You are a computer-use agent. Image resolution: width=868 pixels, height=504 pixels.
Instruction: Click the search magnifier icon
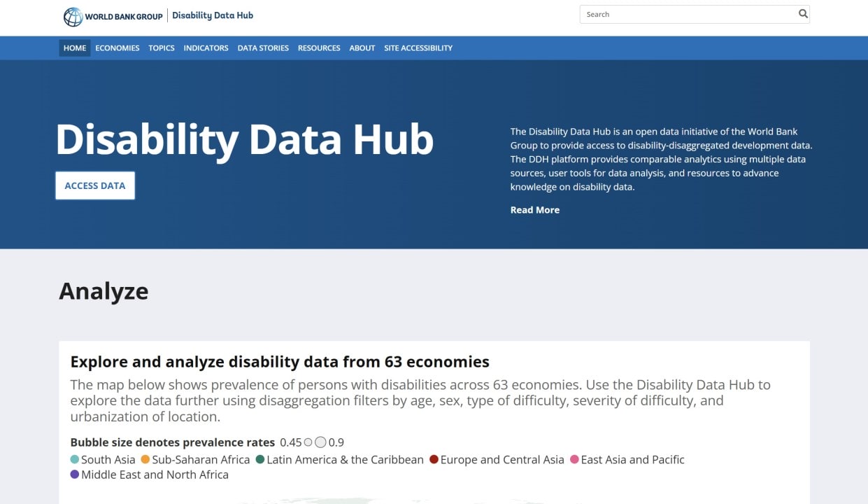802,13
